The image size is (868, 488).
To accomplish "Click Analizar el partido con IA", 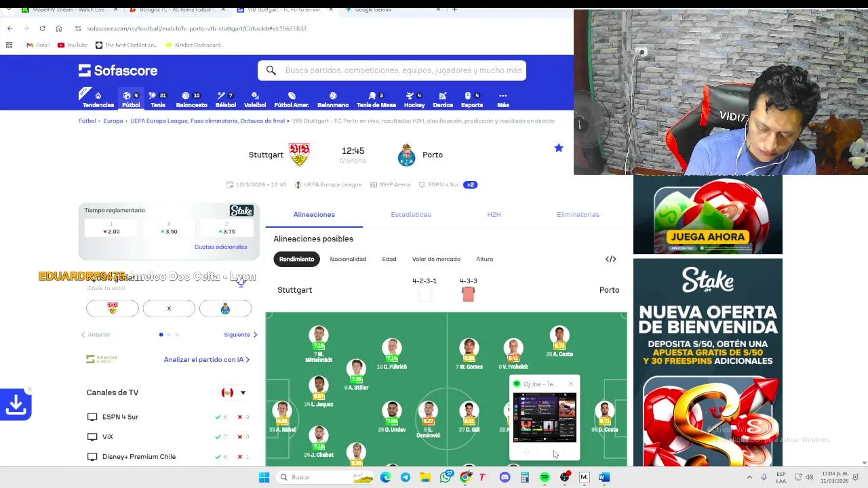I will pos(207,360).
